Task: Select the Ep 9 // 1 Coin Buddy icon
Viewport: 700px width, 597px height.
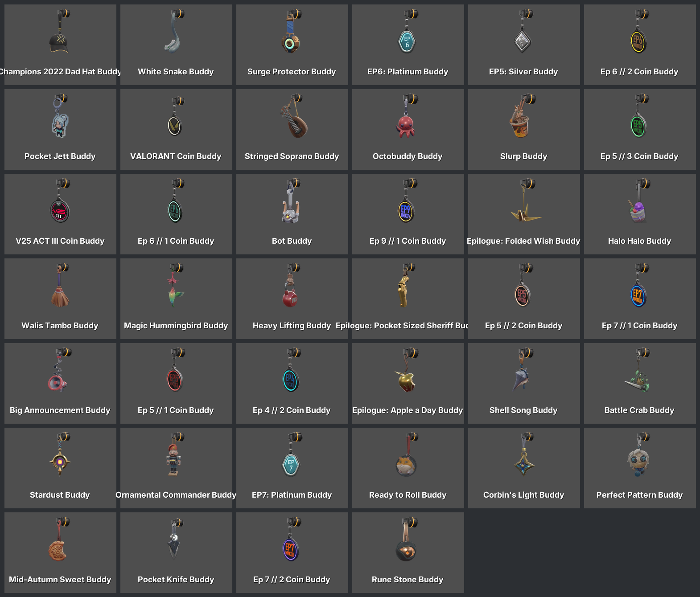Action: 407,200
